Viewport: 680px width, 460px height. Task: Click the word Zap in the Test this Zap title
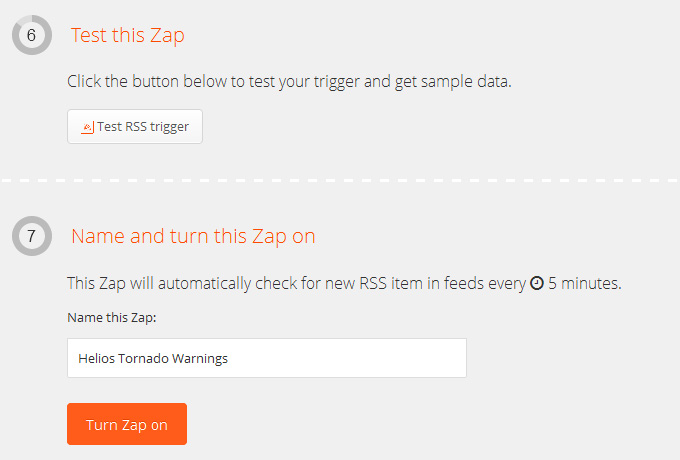click(167, 36)
